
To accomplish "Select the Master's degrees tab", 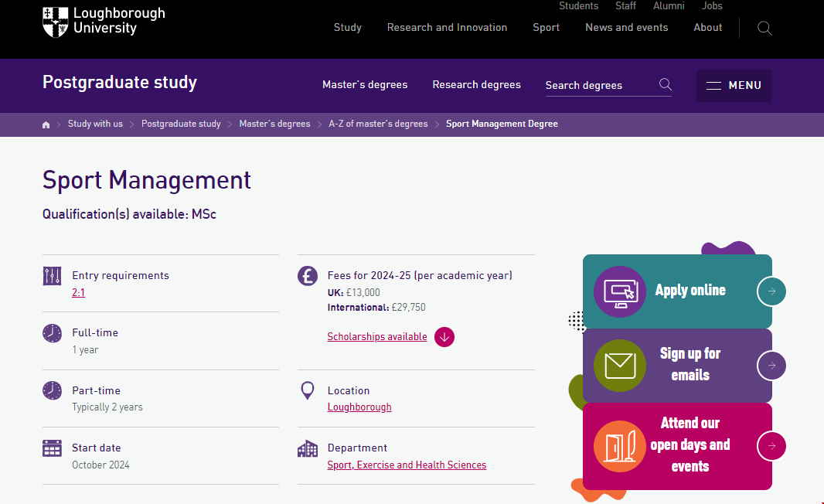I will pyautogui.click(x=365, y=85).
